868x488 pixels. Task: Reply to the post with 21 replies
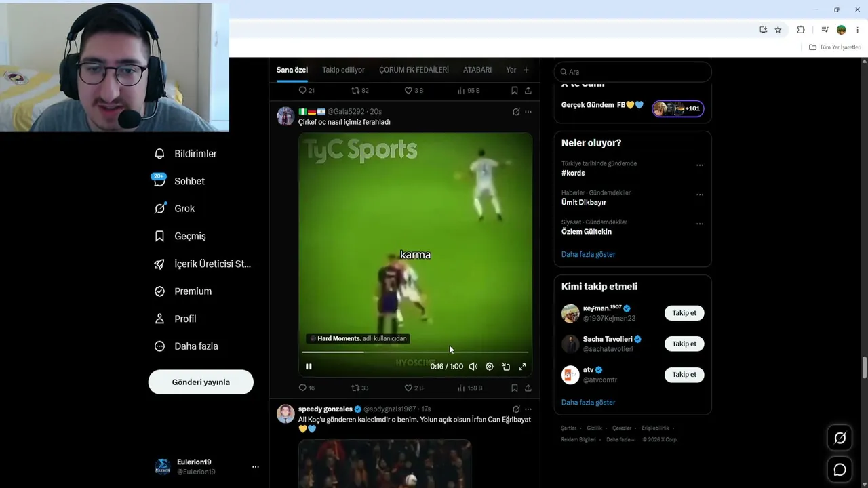[307, 90]
